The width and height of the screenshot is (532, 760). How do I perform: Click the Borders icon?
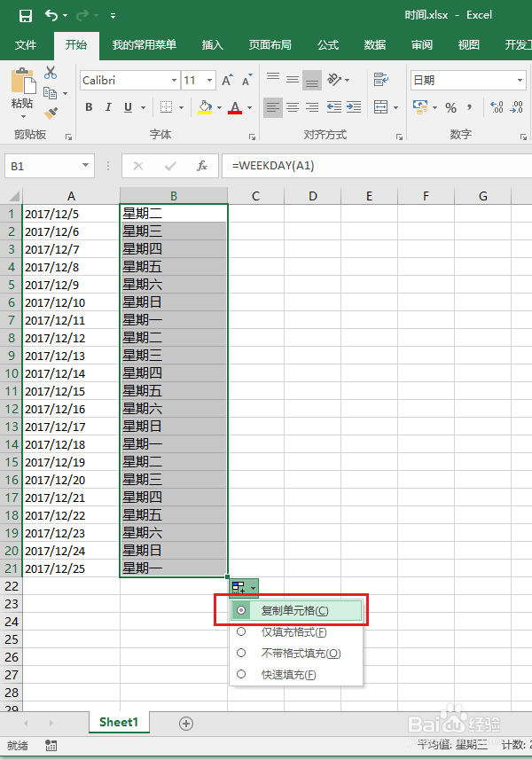point(166,107)
